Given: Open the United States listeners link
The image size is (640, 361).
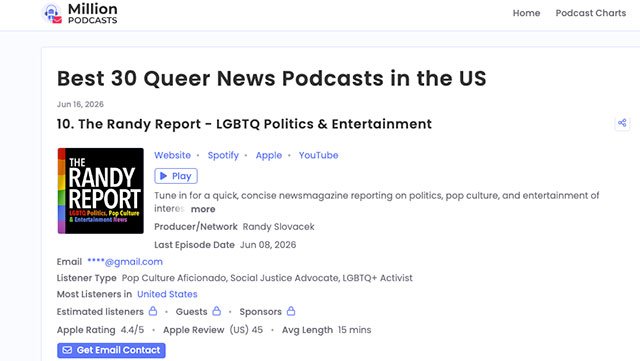Looking at the screenshot, I should pos(167,294).
